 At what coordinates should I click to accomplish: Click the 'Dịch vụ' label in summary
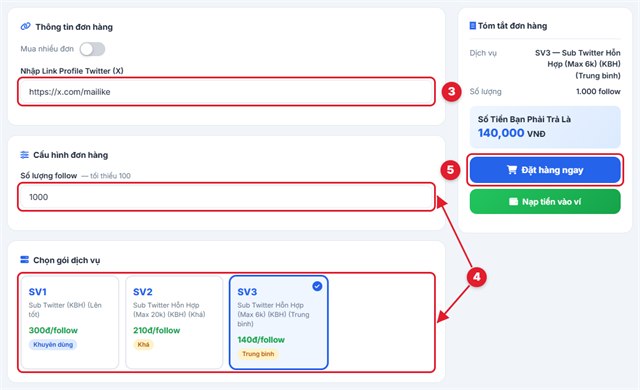483,53
